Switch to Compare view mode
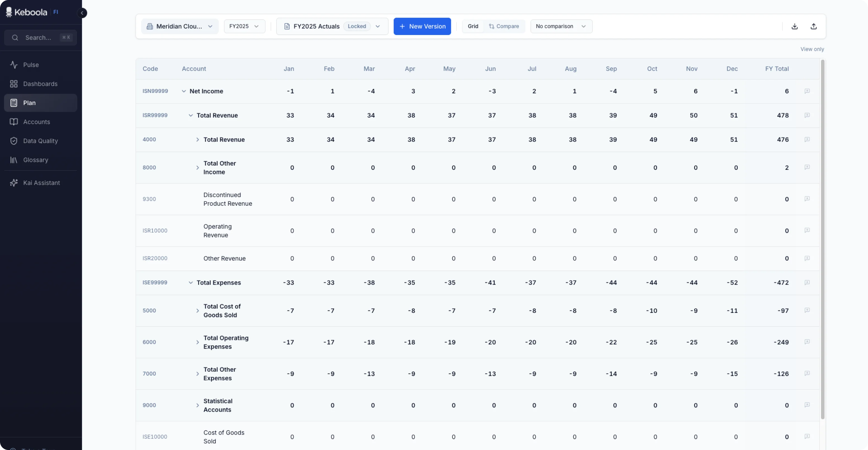The height and width of the screenshot is (450, 868). (504, 26)
